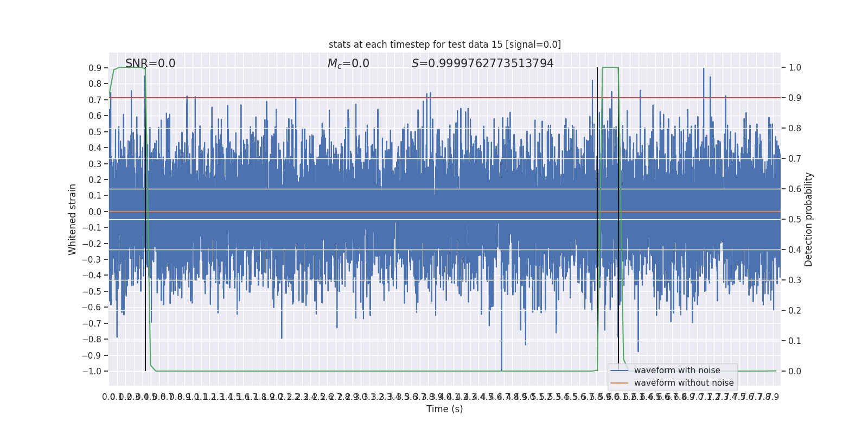The image size is (868, 434).
Task: Click the 0.1 right axis tick label
Action: coord(795,341)
